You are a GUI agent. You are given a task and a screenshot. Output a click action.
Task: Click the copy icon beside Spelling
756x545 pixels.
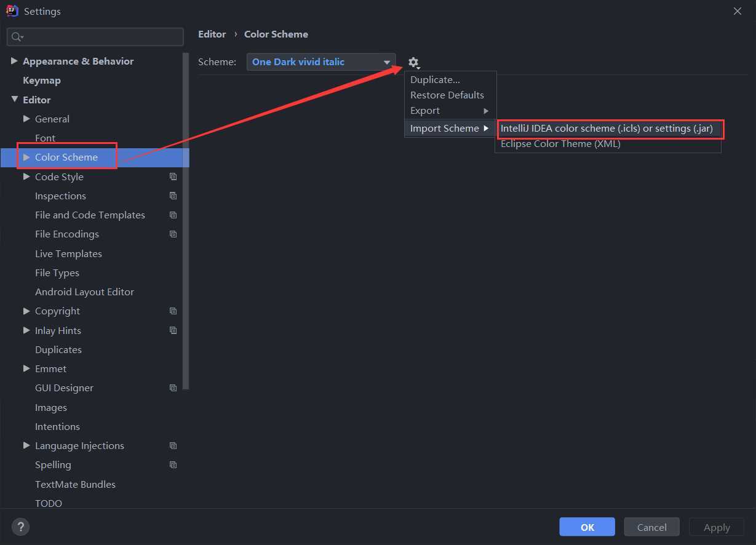(x=173, y=464)
